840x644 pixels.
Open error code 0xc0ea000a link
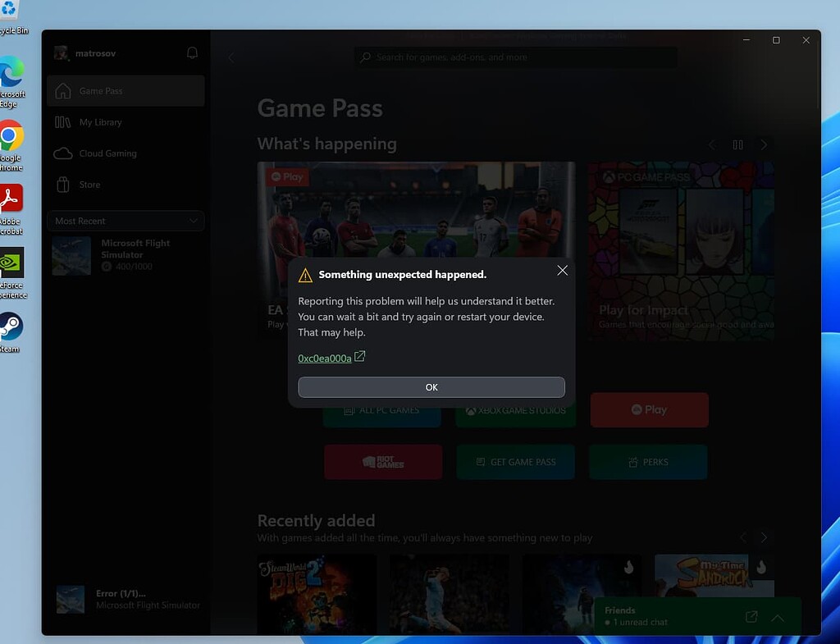(x=325, y=358)
